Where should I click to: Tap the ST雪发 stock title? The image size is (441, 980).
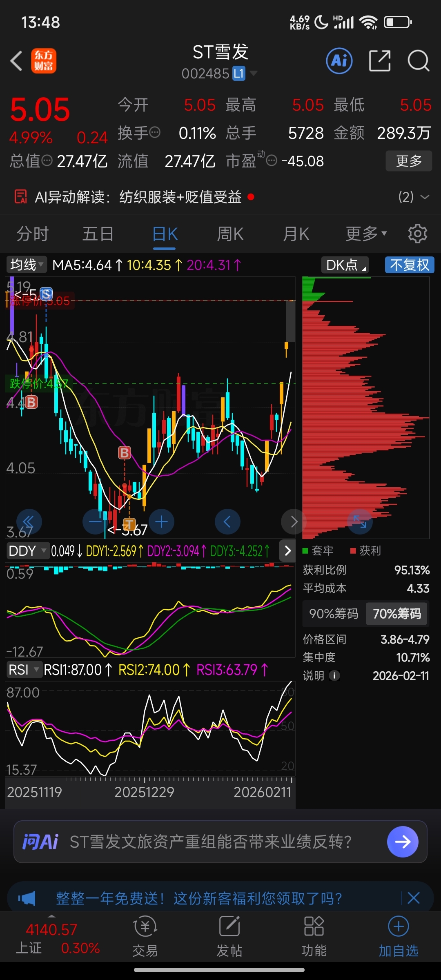click(220, 52)
